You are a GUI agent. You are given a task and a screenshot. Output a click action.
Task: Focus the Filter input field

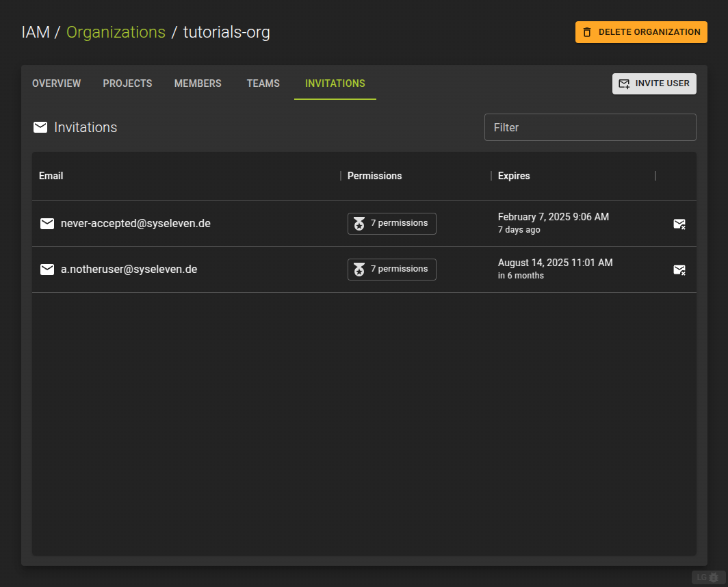click(590, 127)
